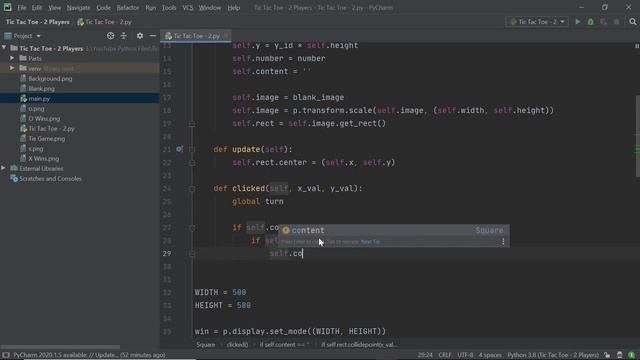Run with coverage icon in toolbar
This screenshot has width=640, height=360.
click(604, 22)
